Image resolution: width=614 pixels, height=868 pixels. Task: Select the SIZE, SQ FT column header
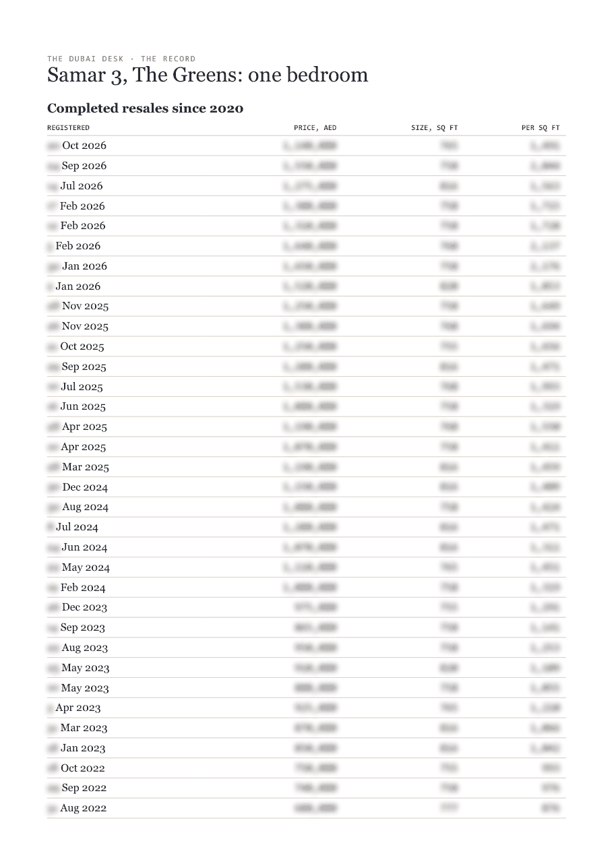tap(435, 127)
